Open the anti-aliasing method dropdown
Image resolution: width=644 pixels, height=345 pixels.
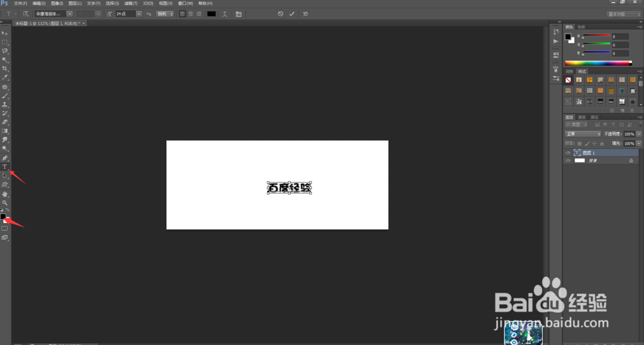(x=165, y=14)
